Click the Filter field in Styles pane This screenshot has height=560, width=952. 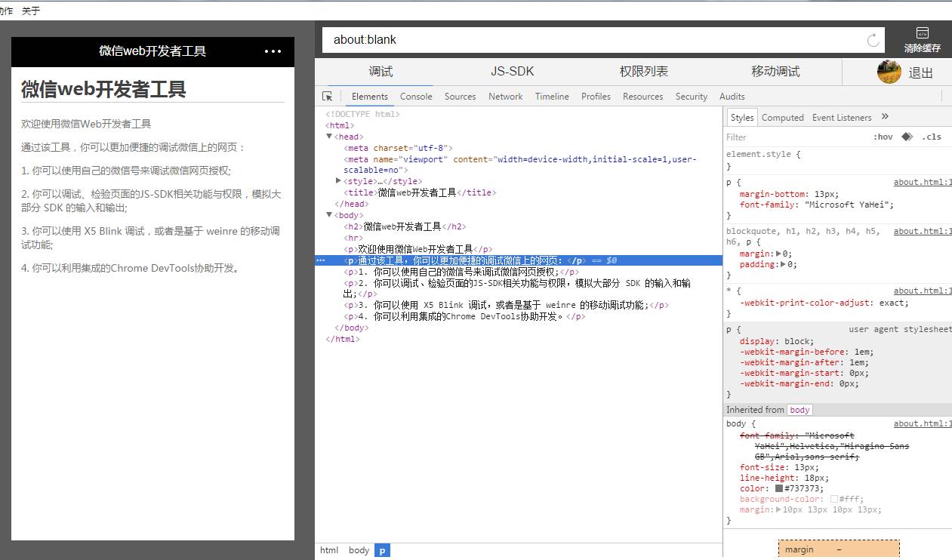coord(793,137)
